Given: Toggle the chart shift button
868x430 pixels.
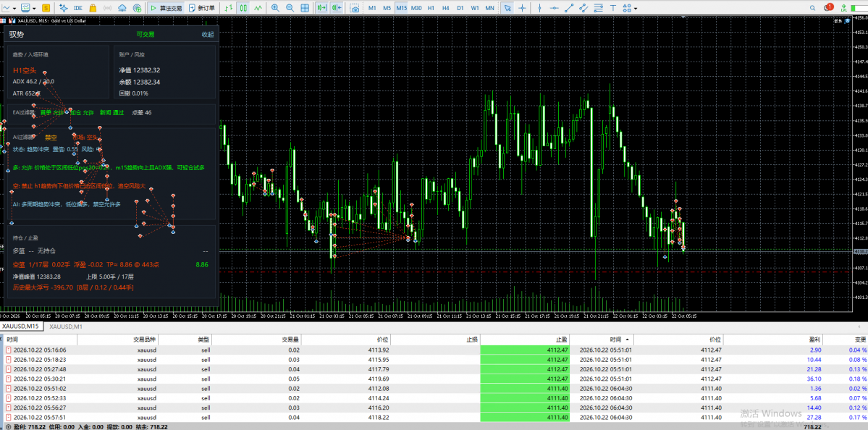Looking at the screenshot, I should click(337, 8).
